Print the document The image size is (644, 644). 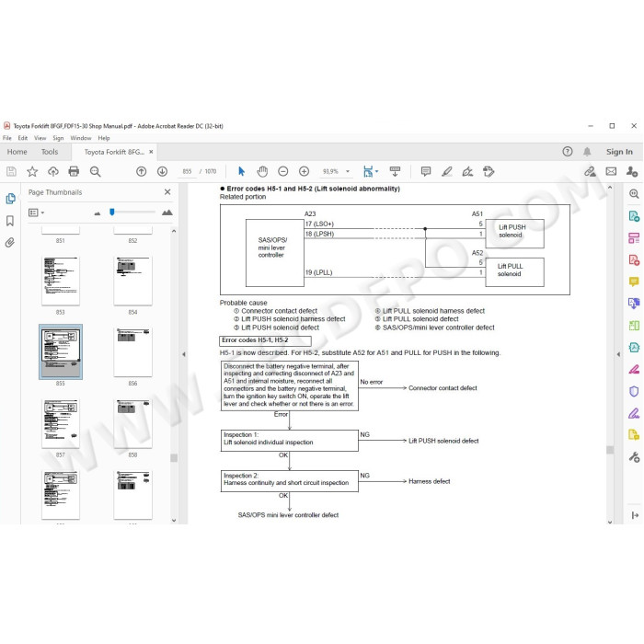[74, 171]
